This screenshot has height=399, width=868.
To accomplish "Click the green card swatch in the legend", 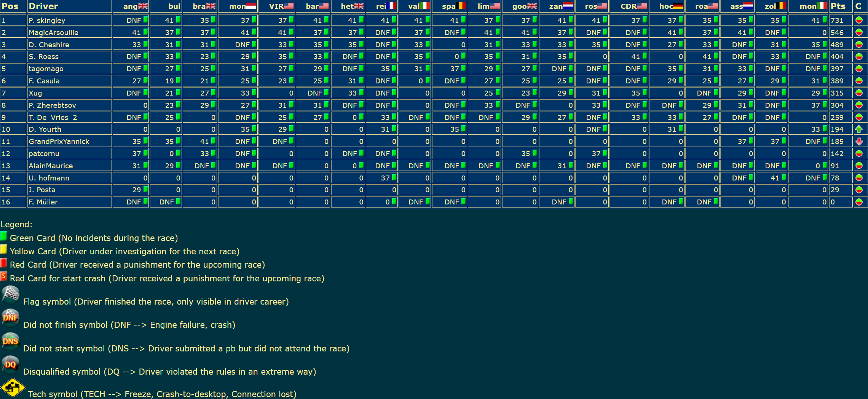I will pos(4,236).
